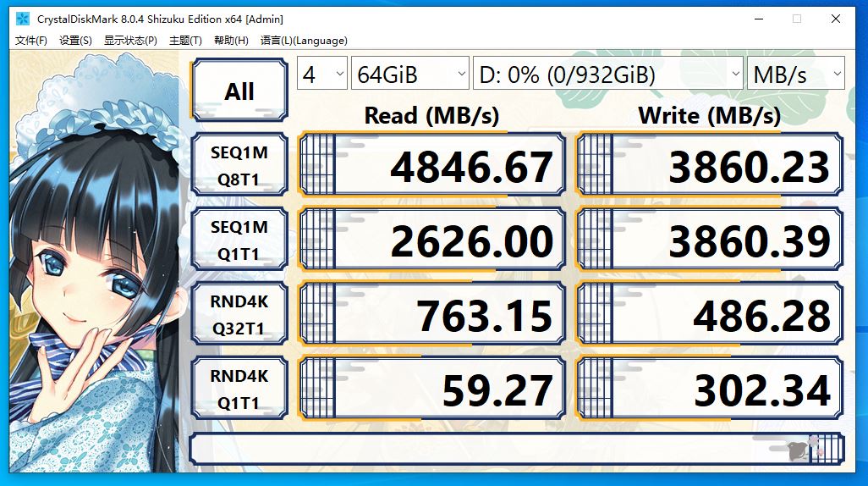Click the 763.15 random read result
The image size is (868, 486).
[x=431, y=313]
